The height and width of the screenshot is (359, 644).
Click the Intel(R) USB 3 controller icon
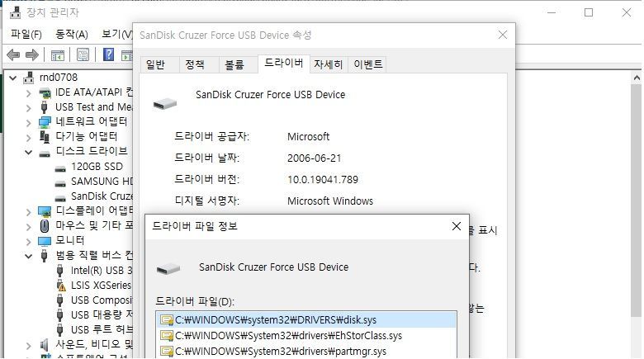coord(60,271)
